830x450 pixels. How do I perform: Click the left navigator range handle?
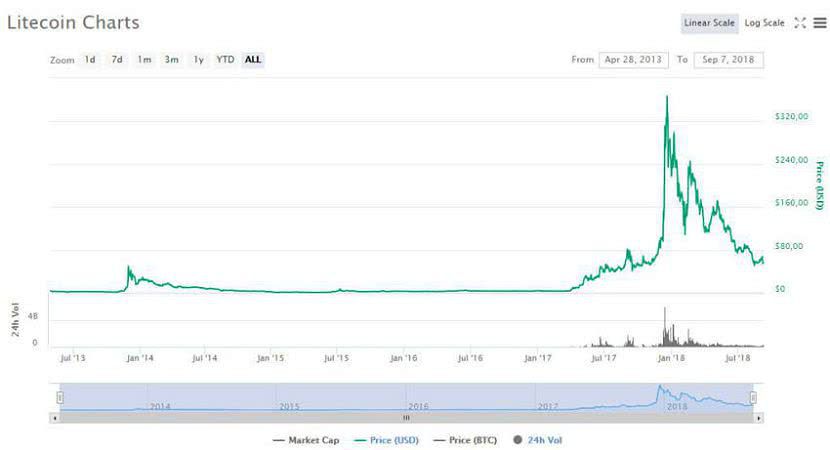[x=60, y=398]
